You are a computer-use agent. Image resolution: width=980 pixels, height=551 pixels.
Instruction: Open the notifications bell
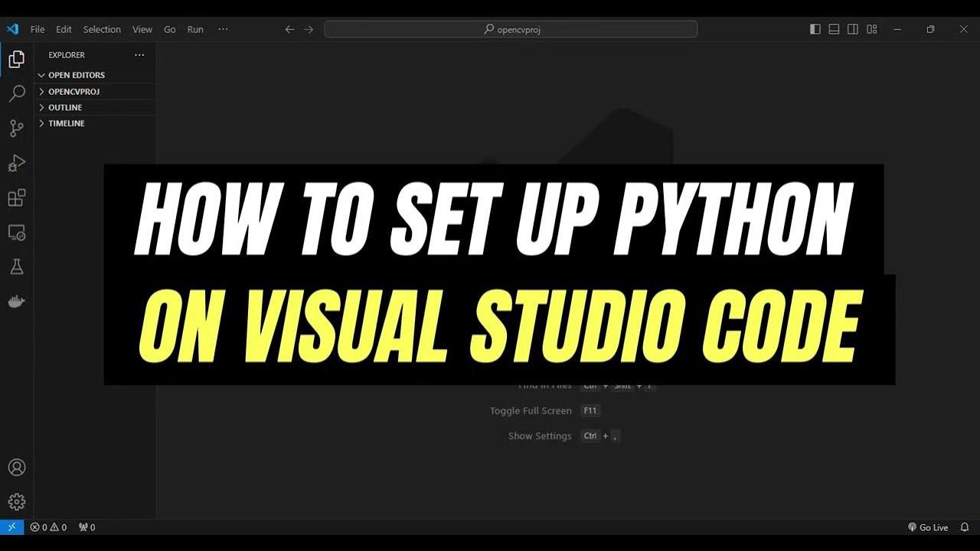pos(965,527)
